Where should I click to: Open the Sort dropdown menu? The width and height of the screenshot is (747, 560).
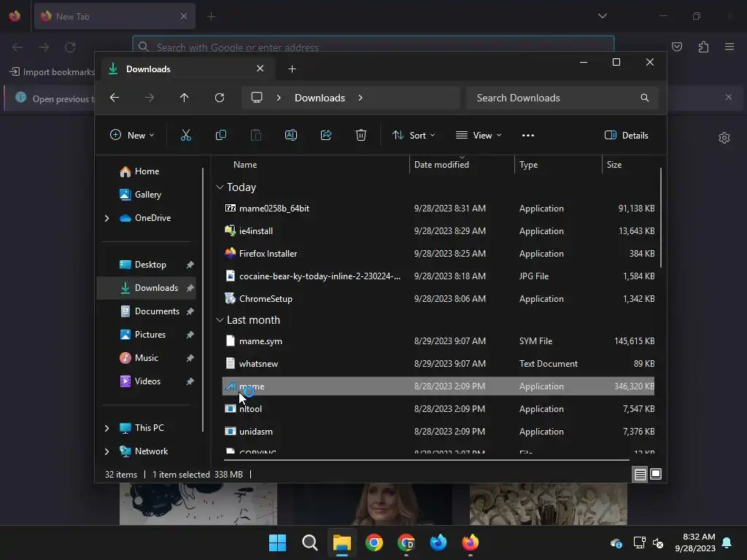tap(414, 135)
